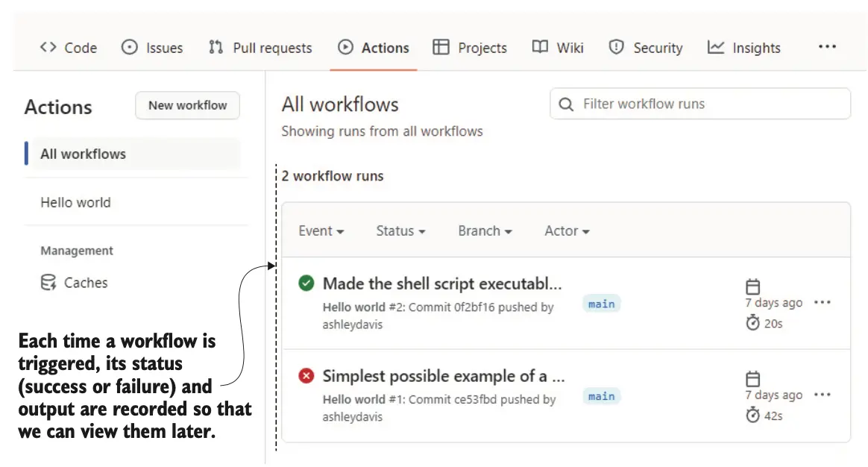This screenshot has width=868, height=467.
Task: Open the 'Made the shell script executabl...' run
Action: pyautogui.click(x=441, y=283)
